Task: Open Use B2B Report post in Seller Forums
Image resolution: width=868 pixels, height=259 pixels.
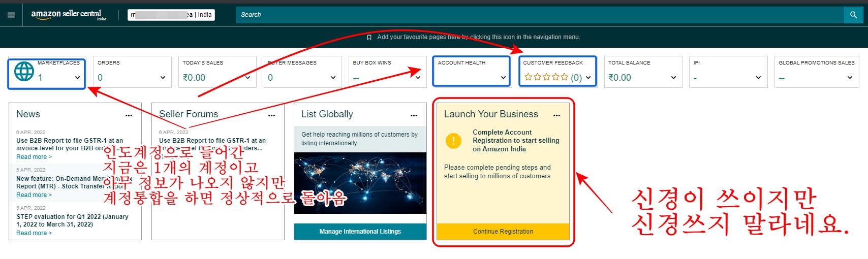Action: click(212, 144)
